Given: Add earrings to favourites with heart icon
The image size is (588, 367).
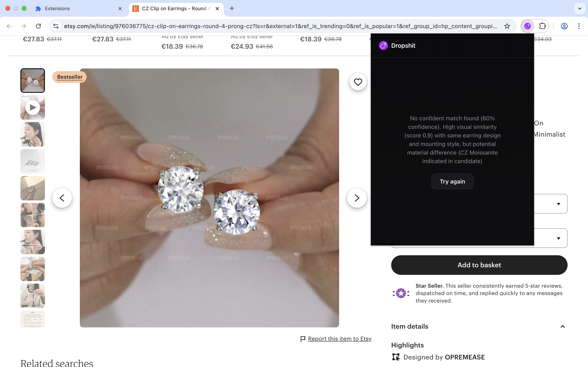Looking at the screenshot, I should 358,82.
